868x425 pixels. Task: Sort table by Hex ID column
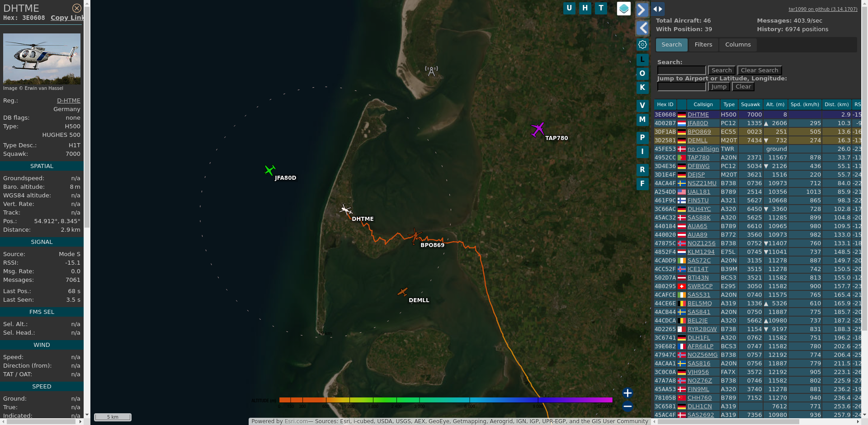[665, 104]
